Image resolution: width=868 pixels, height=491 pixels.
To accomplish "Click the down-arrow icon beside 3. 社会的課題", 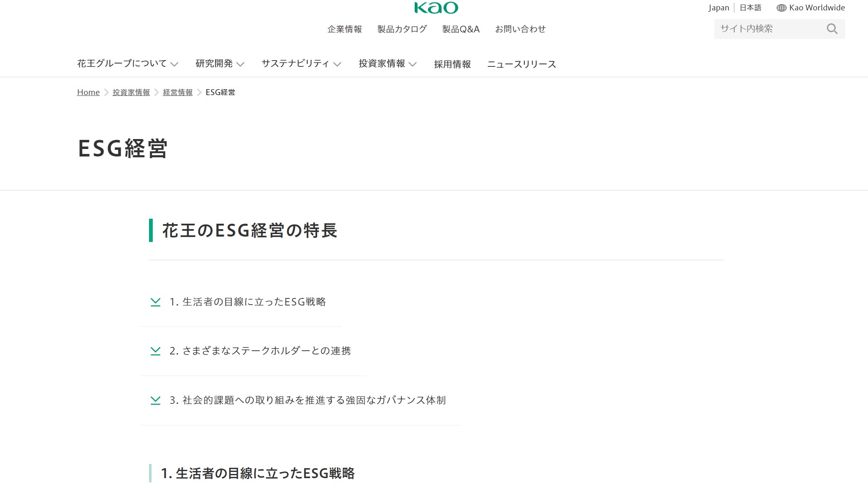I will (155, 401).
